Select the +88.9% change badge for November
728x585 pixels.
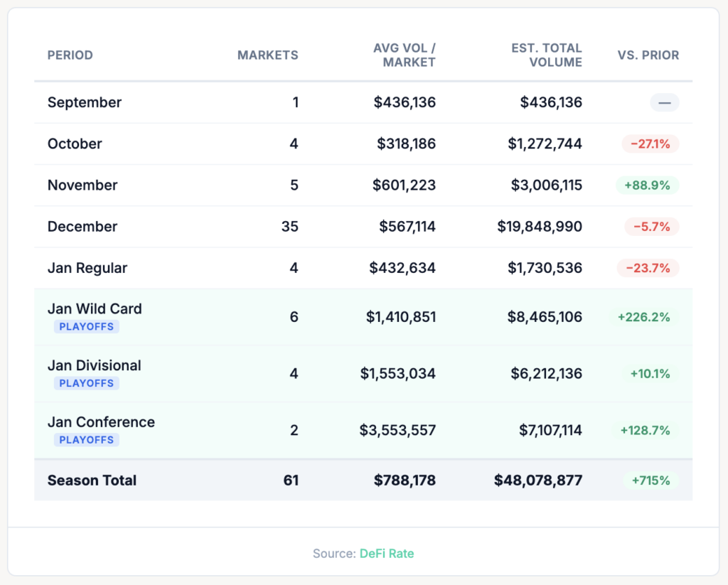(x=647, y=185)
